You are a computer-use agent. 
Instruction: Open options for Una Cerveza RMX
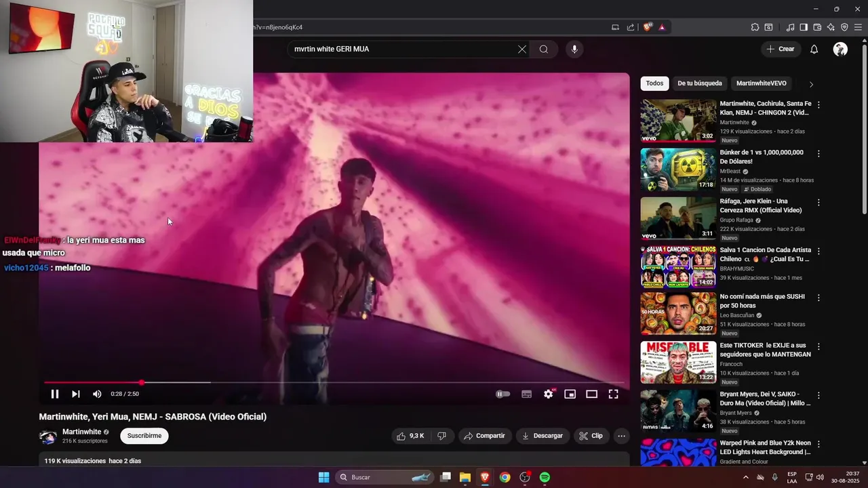[x=818, y=203]
